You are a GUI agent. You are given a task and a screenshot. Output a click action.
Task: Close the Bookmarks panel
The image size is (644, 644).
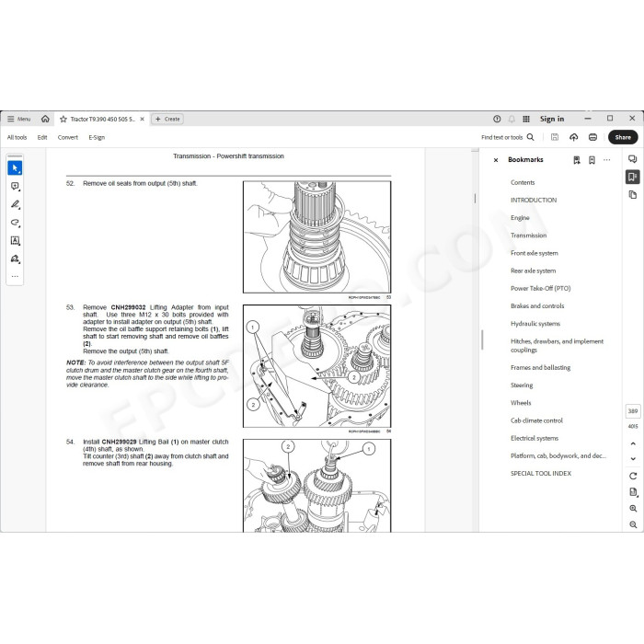coord(496,160)
